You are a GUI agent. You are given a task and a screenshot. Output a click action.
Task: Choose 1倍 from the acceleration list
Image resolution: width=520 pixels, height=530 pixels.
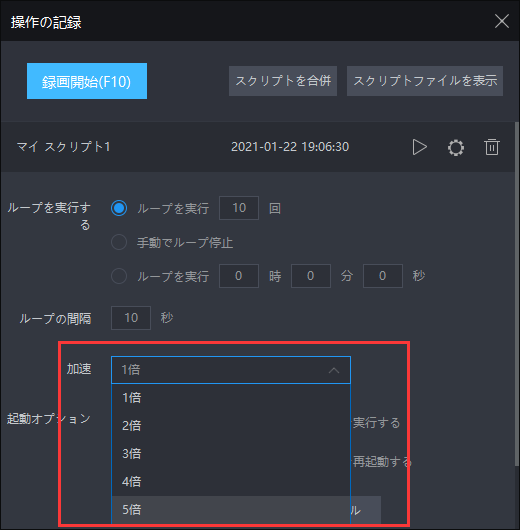(x=231, y=398)
